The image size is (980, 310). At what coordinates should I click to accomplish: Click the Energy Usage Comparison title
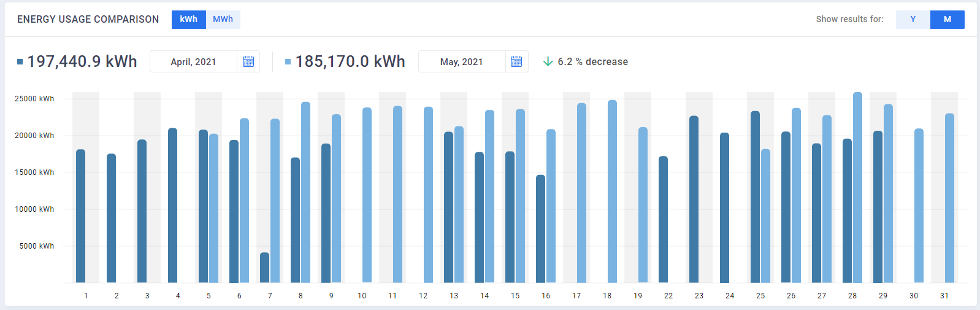pos(88,19)
